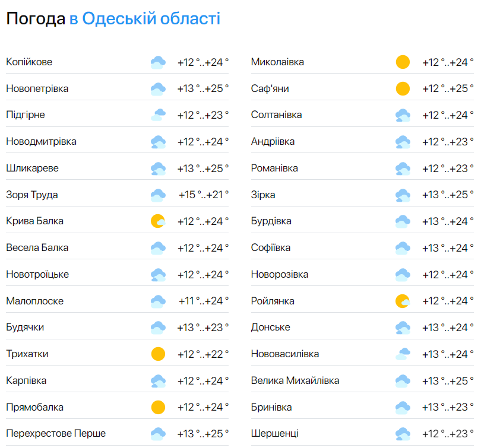This screenshot has height=448, width=481.
Task: Click the cloudy icon beside Бурдівка
Action: pyautogui.click(x=403, y=221)
